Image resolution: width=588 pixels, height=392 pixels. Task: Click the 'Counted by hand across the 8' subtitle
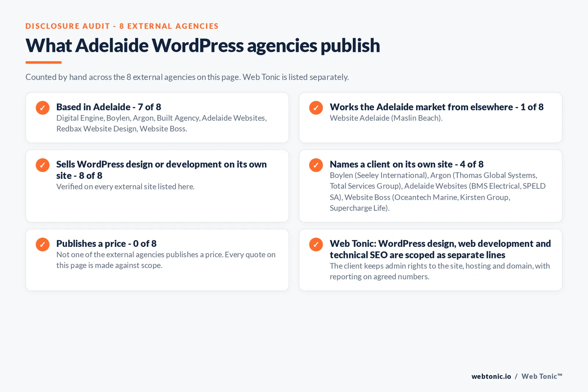187,77
